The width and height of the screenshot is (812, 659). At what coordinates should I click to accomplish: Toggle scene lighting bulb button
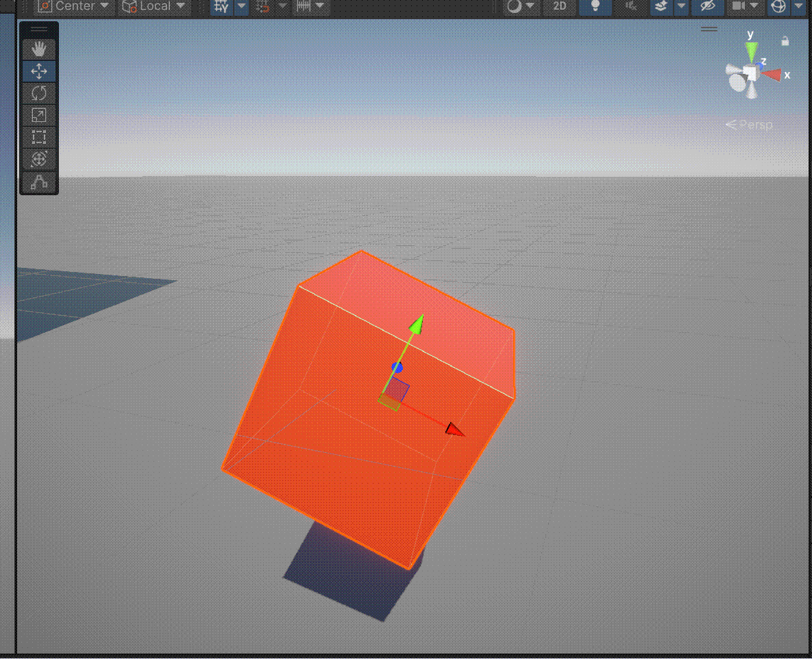click(x=595, y=6)
